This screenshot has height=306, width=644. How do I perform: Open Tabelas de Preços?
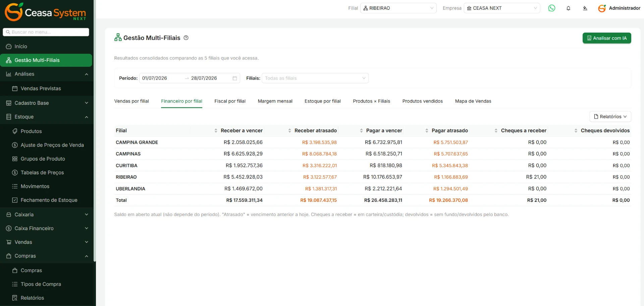46,172
